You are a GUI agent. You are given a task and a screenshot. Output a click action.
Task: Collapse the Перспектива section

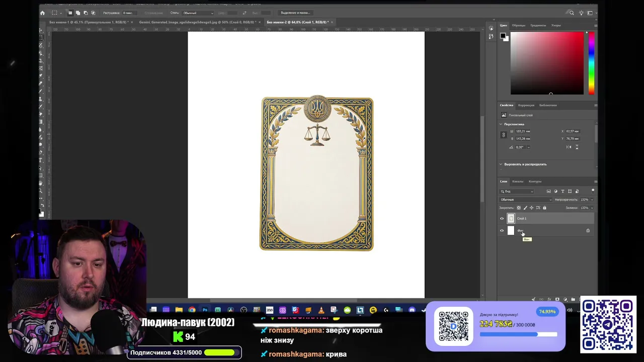[x=501, y=124]
